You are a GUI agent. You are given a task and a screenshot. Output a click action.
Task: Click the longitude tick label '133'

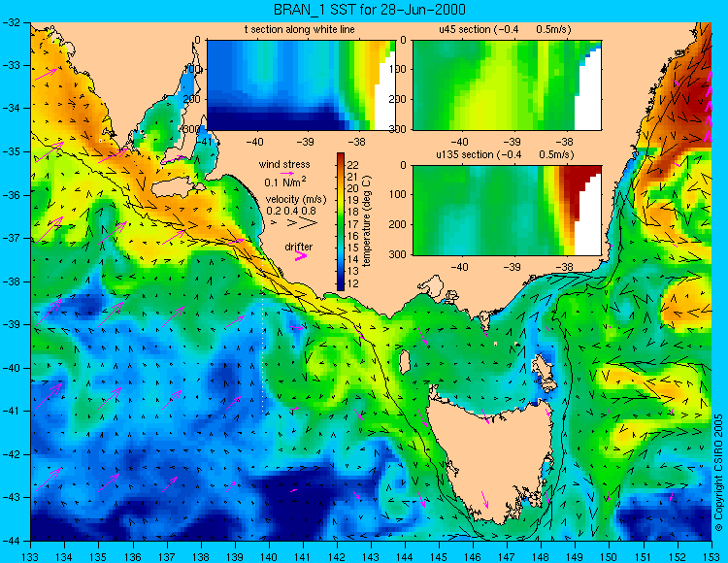pyautogui.click(x=30, y=557)
